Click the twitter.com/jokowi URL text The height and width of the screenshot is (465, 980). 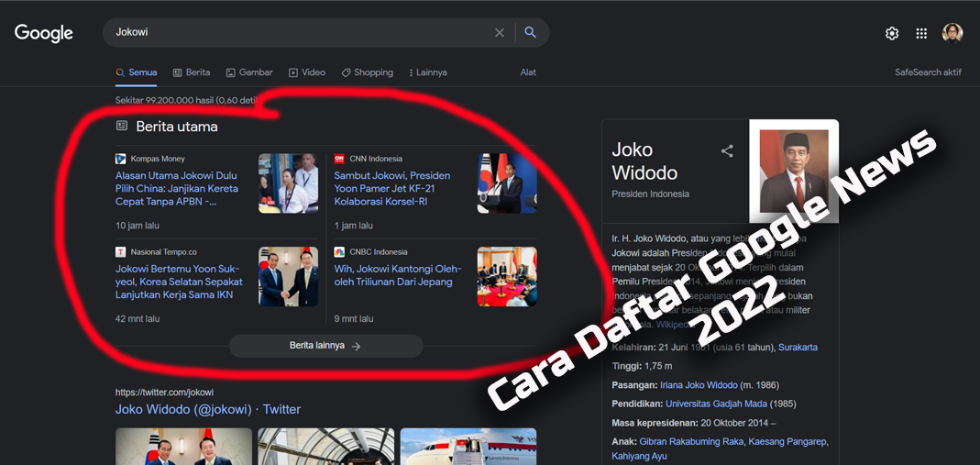(164, 393)
